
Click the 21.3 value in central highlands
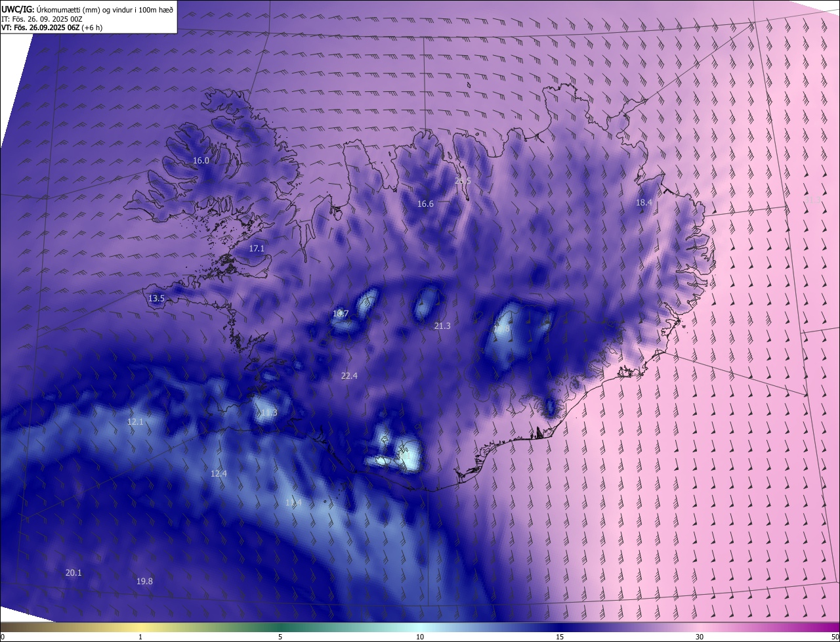[442, 326]
